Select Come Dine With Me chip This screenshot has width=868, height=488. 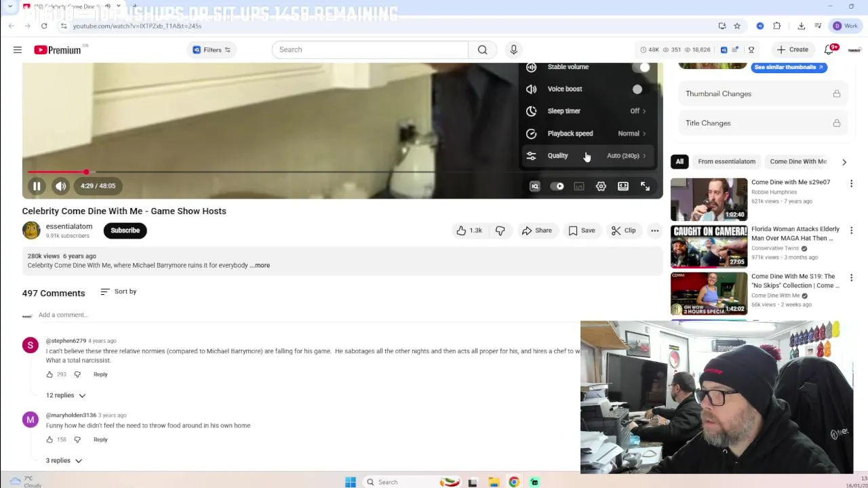(798, 161)
